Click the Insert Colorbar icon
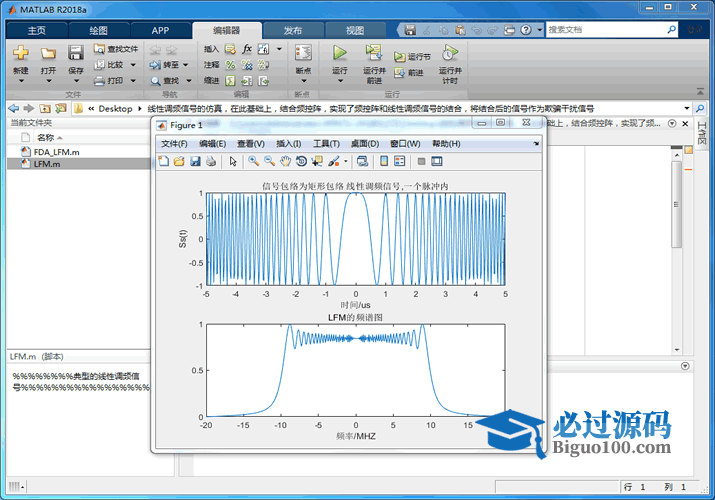 (384, 161)
